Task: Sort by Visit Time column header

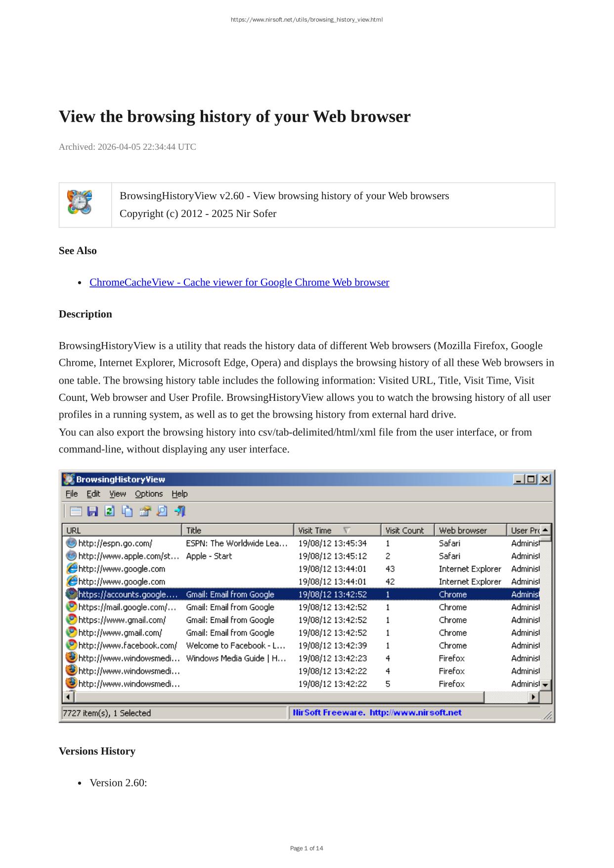Action: (x=336, y=530)
